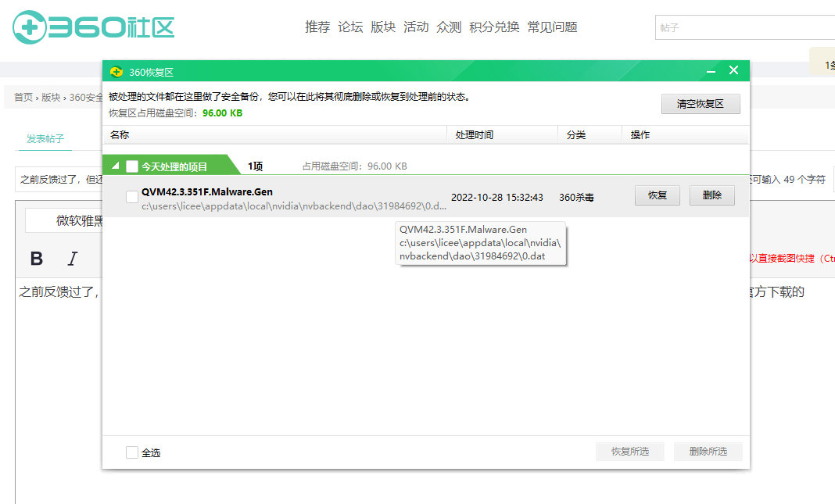Viewport: 835px width, 504px height.
Task: Toggle bold formatting in post editor
Action: coord(37,259)
